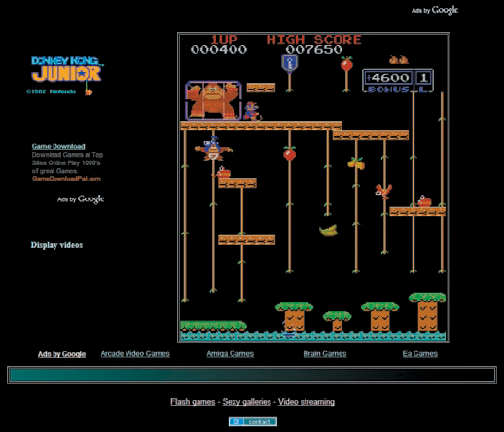The height and width of the screenshot is (432, 504).
Task: Open the Arcade Video Games link
Action: pos(135,354)
